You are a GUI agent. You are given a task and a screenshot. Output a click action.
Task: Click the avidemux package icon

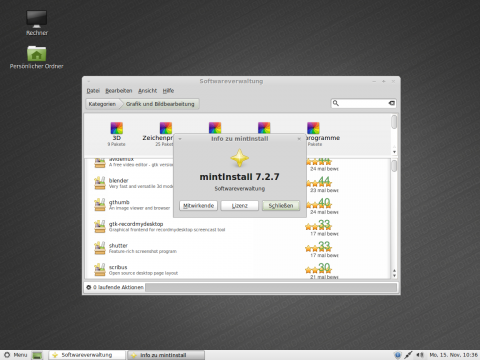(x=100, y=163)
